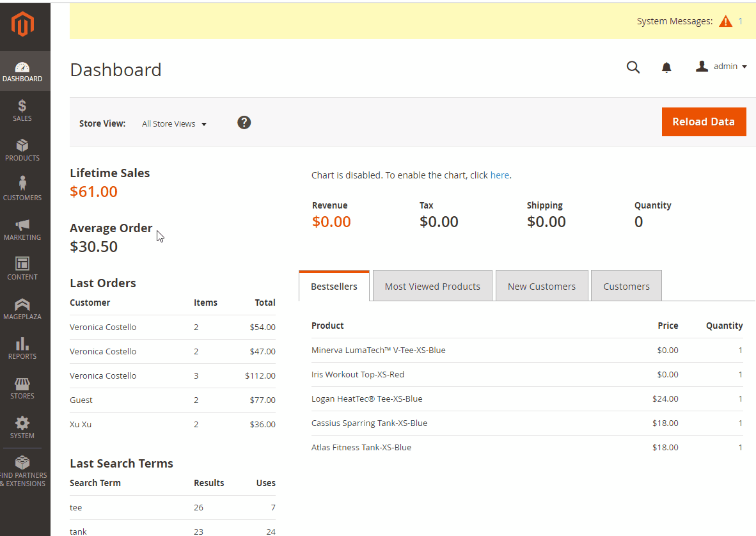Open System settings gear menu
This screenshot has width=756, height=536.
[22, 427]
